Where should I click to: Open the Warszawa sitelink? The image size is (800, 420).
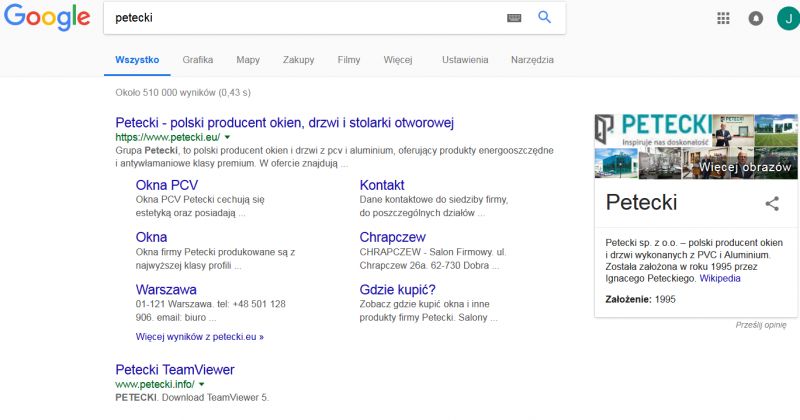point(166,289)
